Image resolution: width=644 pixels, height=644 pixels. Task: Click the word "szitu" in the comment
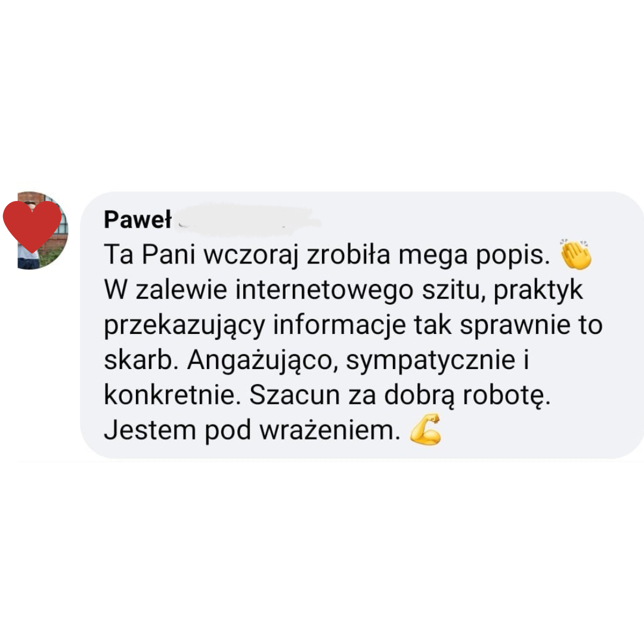(x=453, y=290)
